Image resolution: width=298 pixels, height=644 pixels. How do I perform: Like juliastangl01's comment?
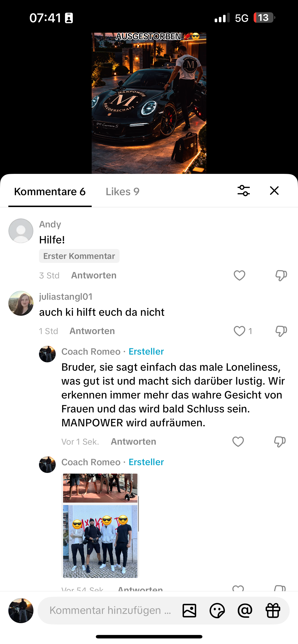(x=239, y=331)
